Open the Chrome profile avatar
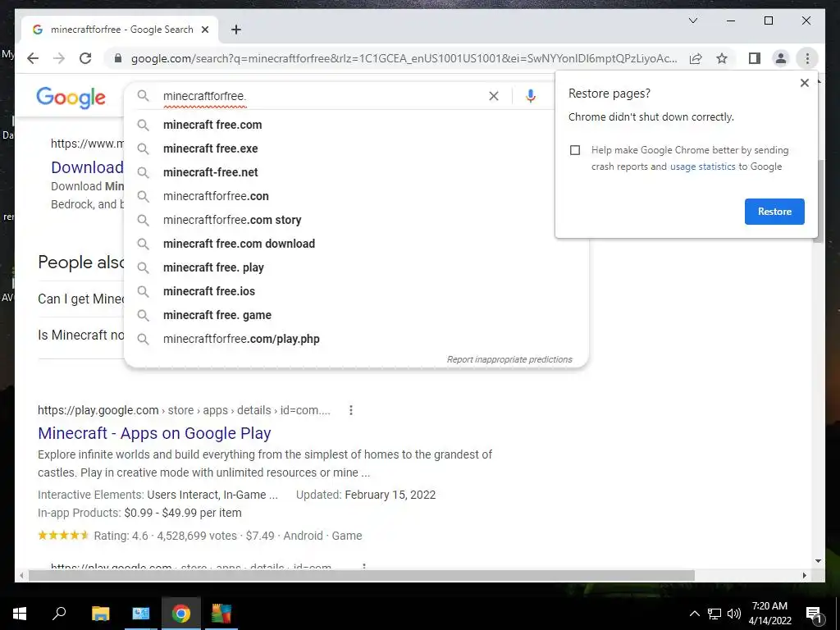 pyautogui.click(x=781, y=58)
